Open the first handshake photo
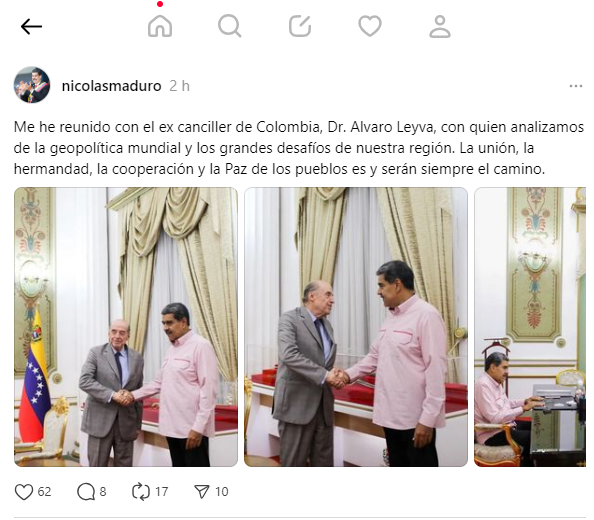This screenshot has width=594, height=520. tap(126, 327)
